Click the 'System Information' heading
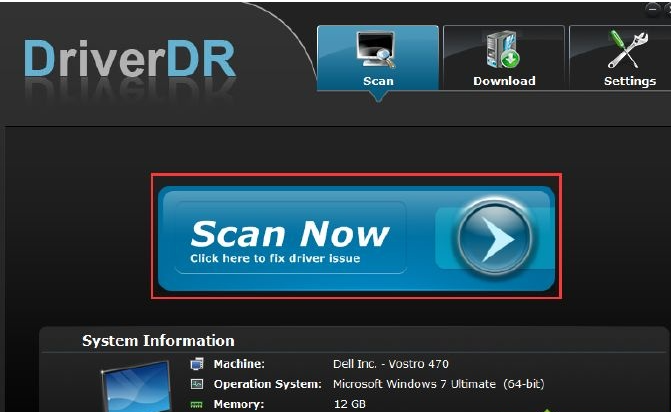Viewport: 671px width, 412px height. click(158, 341)
